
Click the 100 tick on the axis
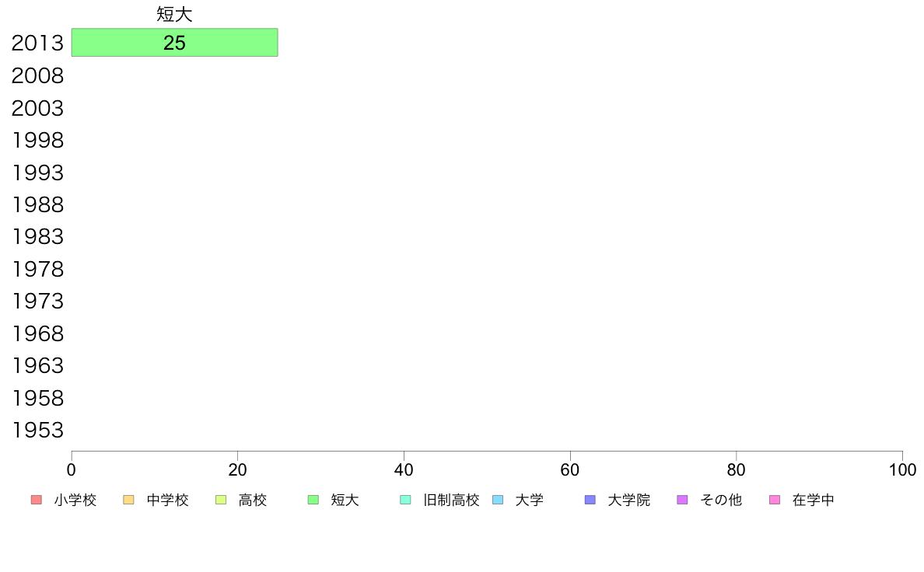[902, 470]
